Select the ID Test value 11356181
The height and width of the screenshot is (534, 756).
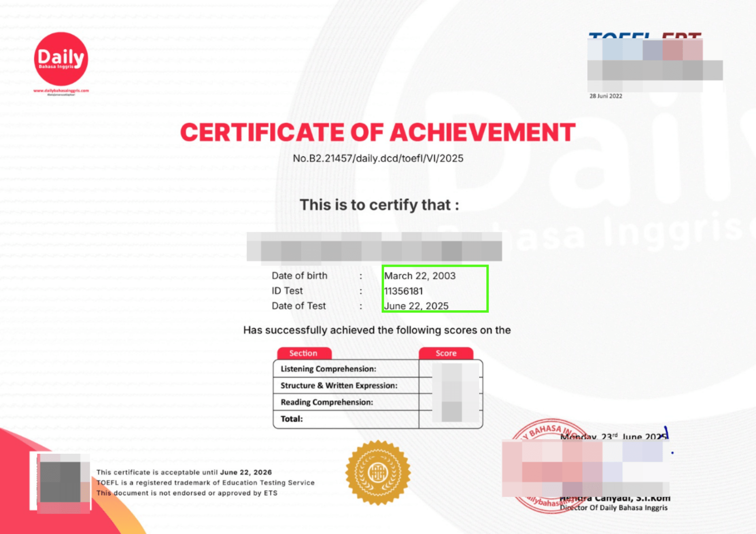point(404,291)
